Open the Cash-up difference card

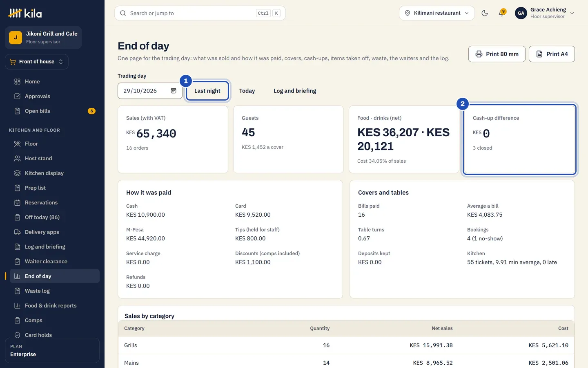[x=519, y=139]
